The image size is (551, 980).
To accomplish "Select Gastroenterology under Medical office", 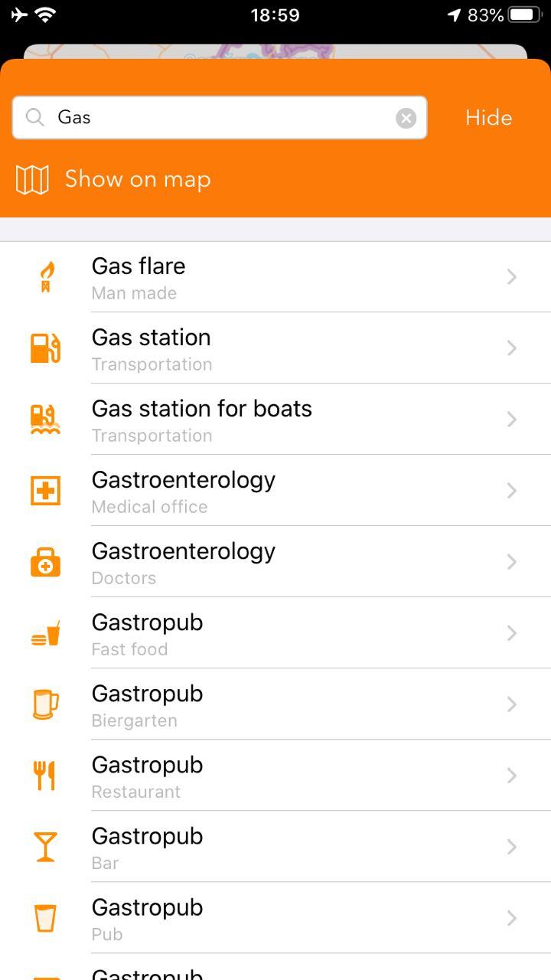I will coord(184,490).
